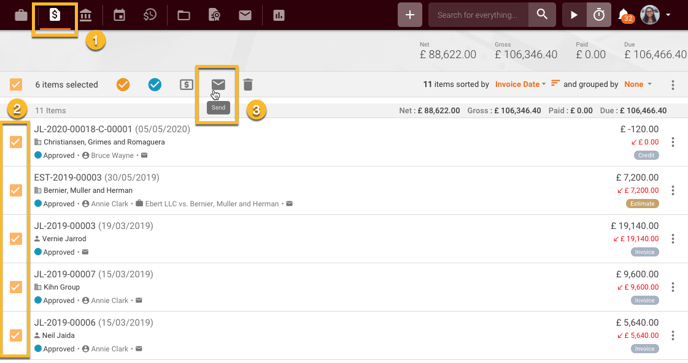Click the plus add new button

pos(410,15)
